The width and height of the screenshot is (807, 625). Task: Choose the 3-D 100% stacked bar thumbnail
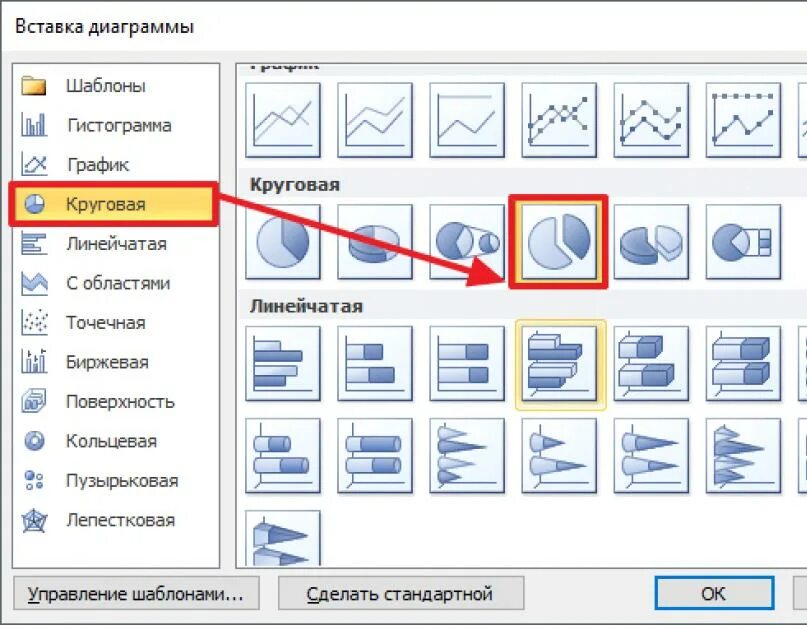(x=744, y=363)
